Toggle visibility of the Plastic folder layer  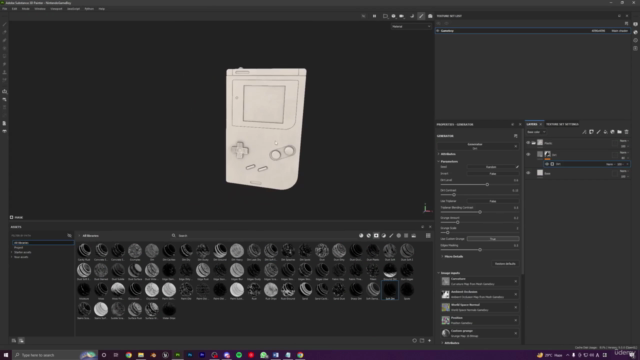528,143
